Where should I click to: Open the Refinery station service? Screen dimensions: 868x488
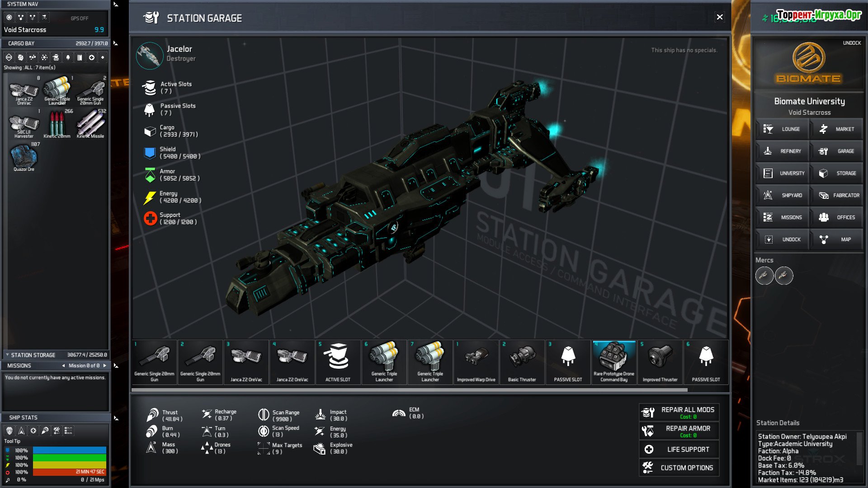783,151
